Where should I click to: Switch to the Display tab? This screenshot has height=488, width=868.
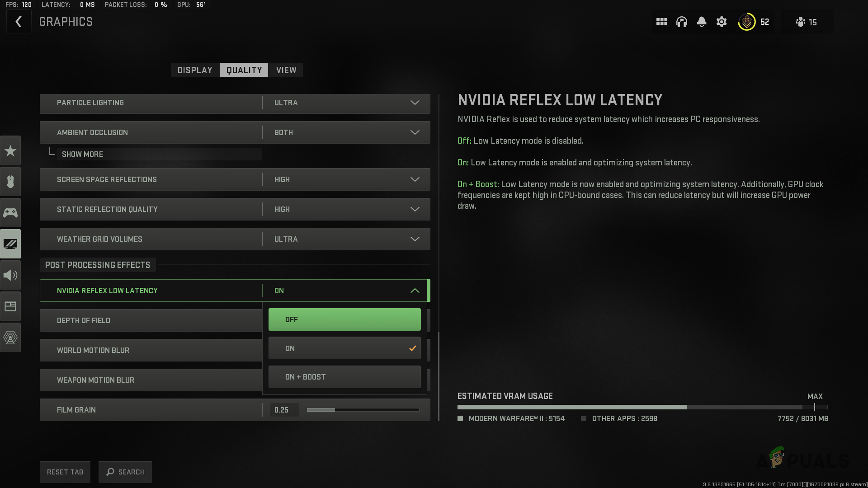pos(194,70)
